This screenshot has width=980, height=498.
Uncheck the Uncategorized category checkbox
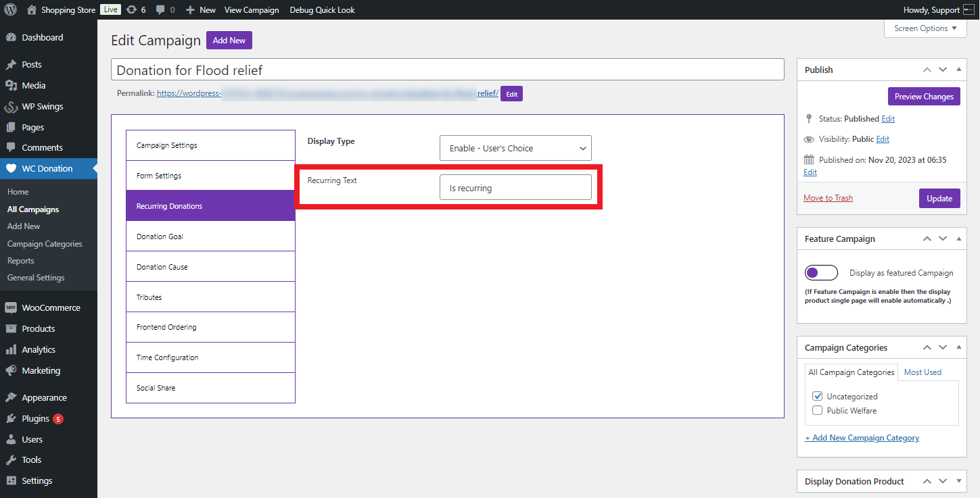click(817, 397)
